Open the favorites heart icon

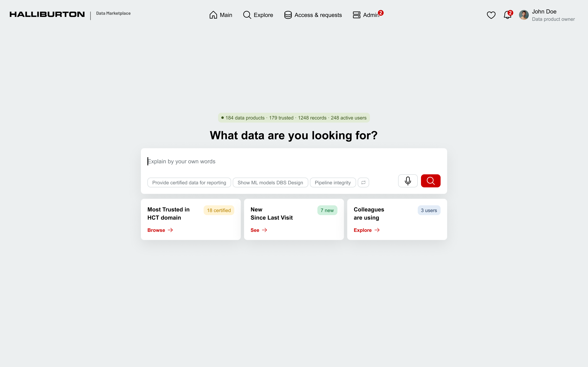(x=491, y=15)
